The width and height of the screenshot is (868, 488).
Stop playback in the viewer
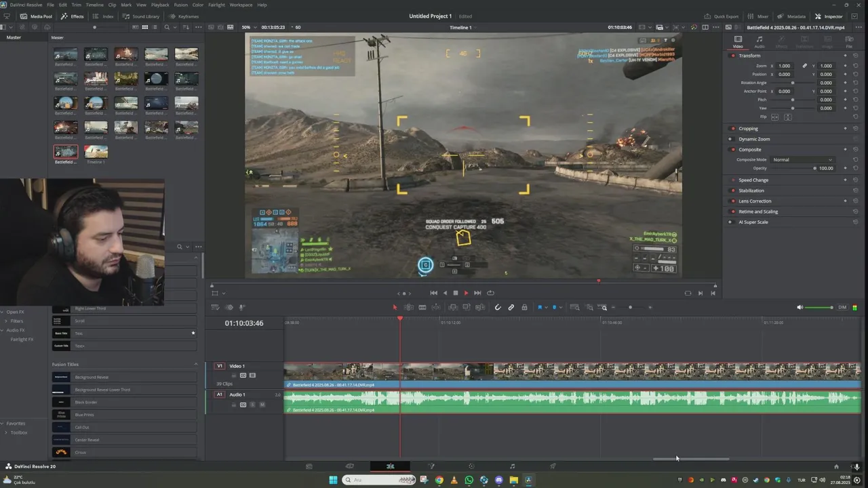pyautogui.click(x=455, y=293)
